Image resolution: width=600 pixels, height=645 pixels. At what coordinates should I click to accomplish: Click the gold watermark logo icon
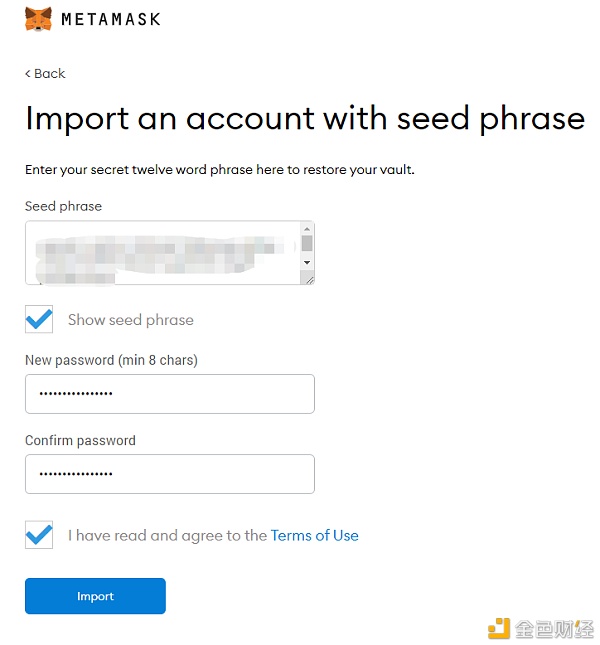(x=498, y=629)
